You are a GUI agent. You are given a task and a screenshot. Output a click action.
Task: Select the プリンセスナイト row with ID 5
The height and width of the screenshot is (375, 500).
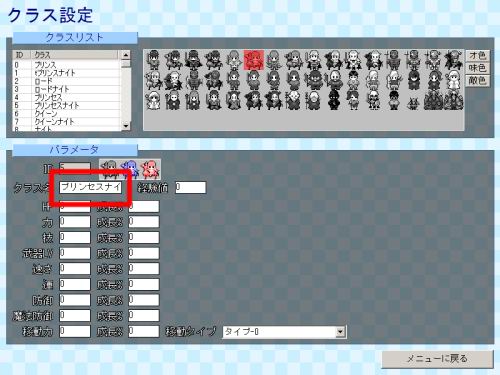pyautogui.click(x=66, y=106)
